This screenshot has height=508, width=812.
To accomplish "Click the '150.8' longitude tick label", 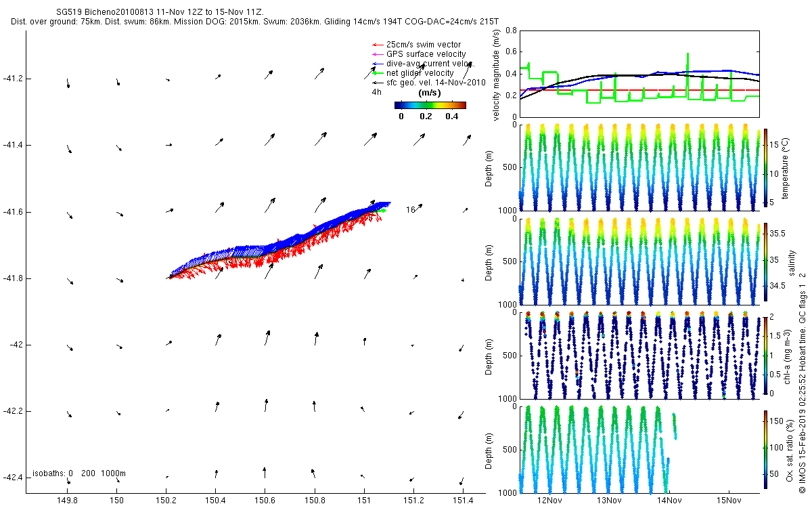I will [315, 501].
